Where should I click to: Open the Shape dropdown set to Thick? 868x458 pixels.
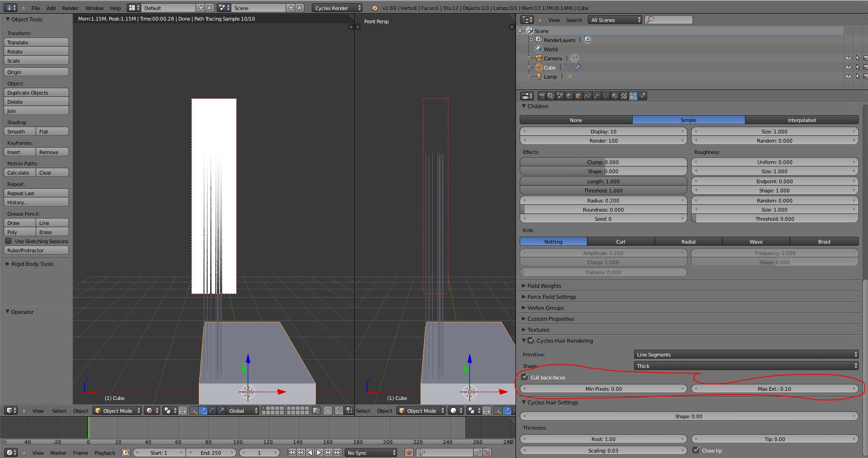(x=746, y=366)
